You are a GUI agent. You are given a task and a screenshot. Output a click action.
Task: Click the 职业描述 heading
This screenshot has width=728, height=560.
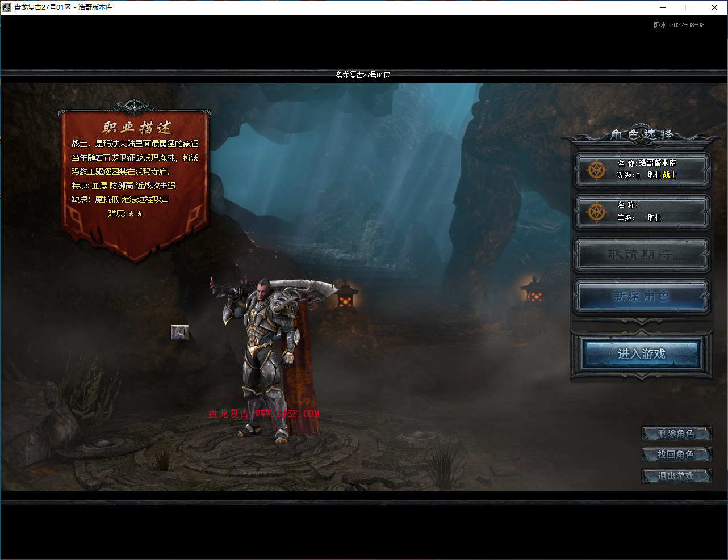(137, 127)
